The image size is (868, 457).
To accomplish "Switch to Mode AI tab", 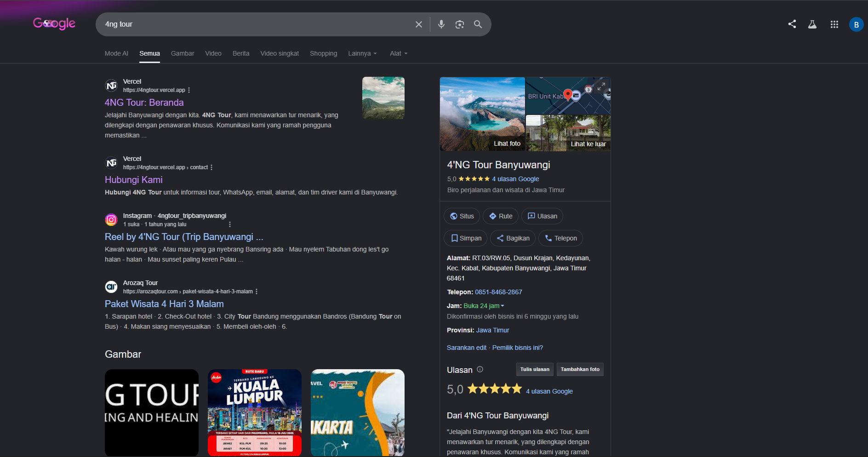I will click(x=116, y=53).
